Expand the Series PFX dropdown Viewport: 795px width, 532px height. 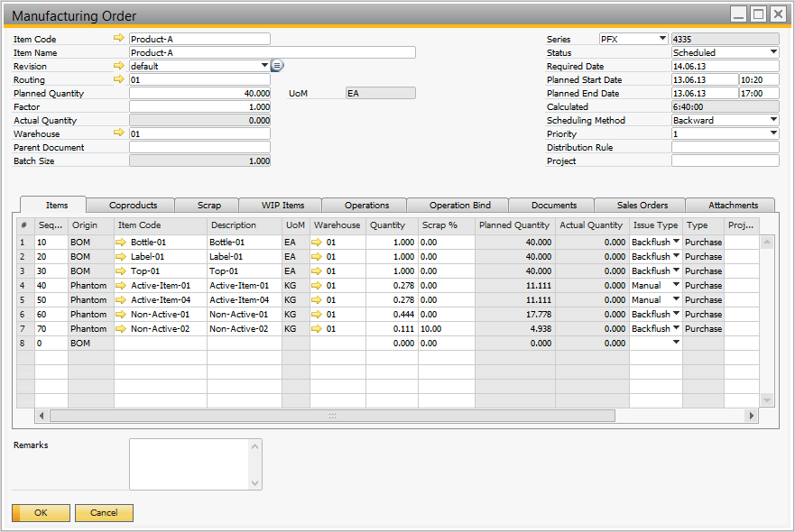[x=662, y=39]
